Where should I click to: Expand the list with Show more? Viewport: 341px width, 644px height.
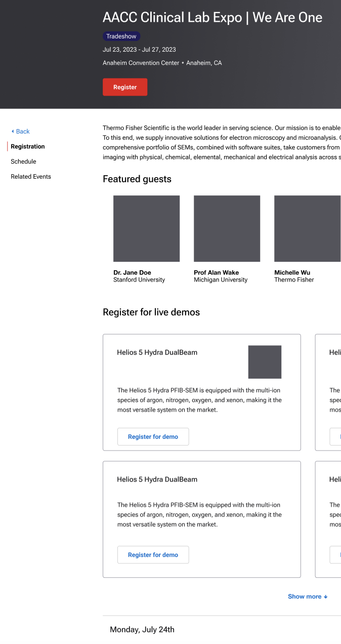tap(308, 596)
